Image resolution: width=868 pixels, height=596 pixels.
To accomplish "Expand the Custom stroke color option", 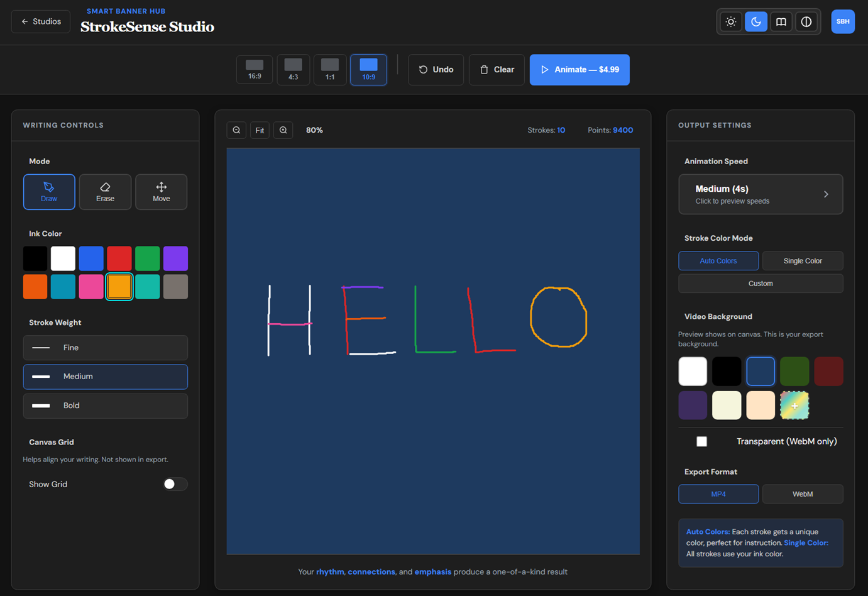I will click(x=761, y=284).
